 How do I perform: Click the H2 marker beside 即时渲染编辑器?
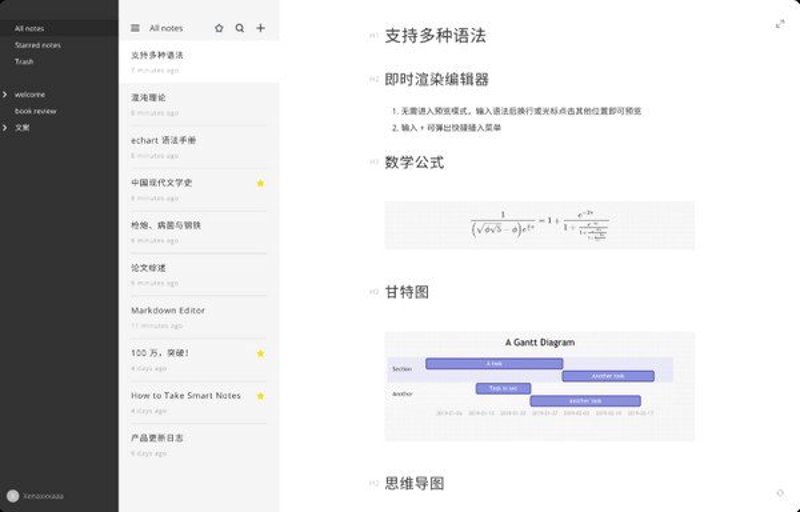coord(374,80)
